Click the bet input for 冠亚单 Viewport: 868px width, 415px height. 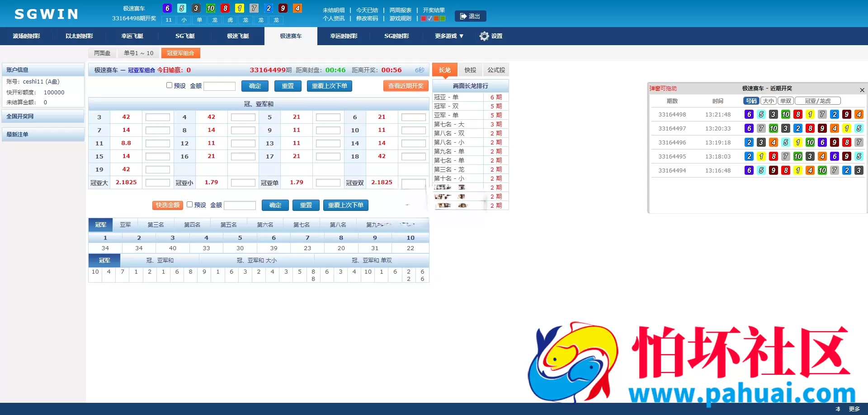coord(328,182)
